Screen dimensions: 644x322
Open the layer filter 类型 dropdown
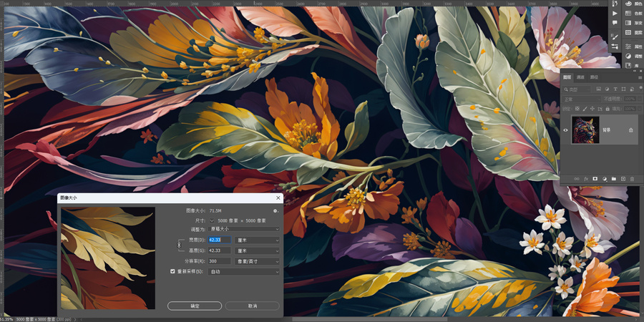[x=576, y=89]
